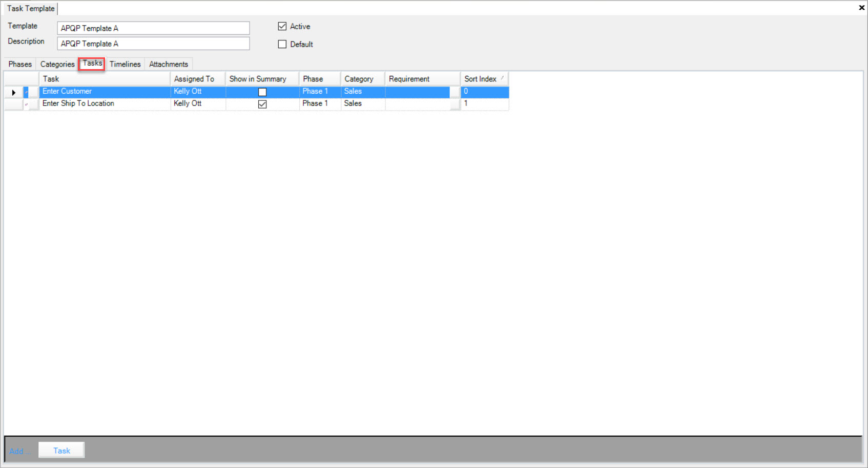868x468 pixels.
Task: Click Sales category in Enter Customer row
Action: pos(363,92)
